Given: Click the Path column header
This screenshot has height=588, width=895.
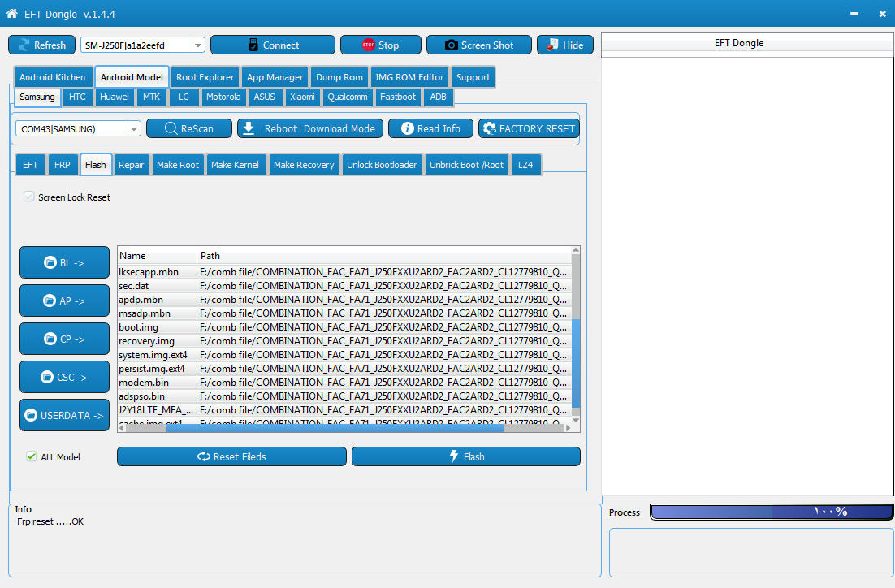Looking at the screenshot, I should tap(383, 256).
